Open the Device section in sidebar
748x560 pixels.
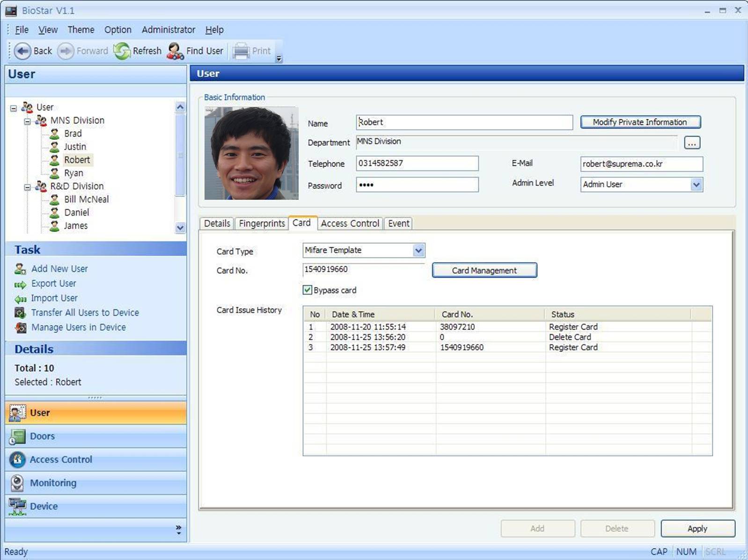click(x=44, y=506)
